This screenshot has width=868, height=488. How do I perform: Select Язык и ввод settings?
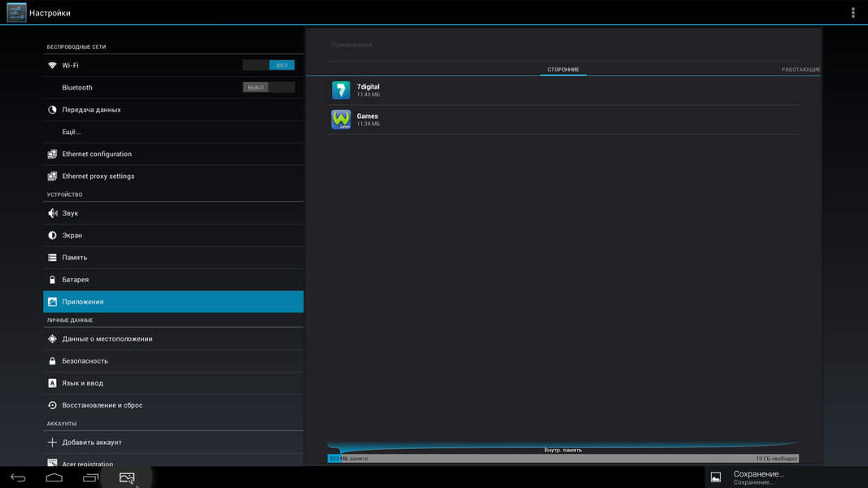82,383
